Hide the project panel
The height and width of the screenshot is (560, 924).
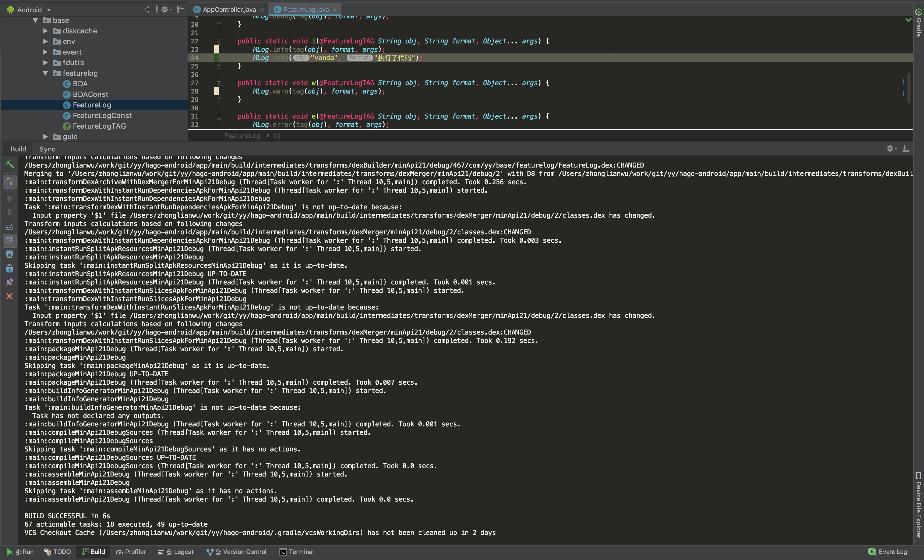[x=180, y=9]
